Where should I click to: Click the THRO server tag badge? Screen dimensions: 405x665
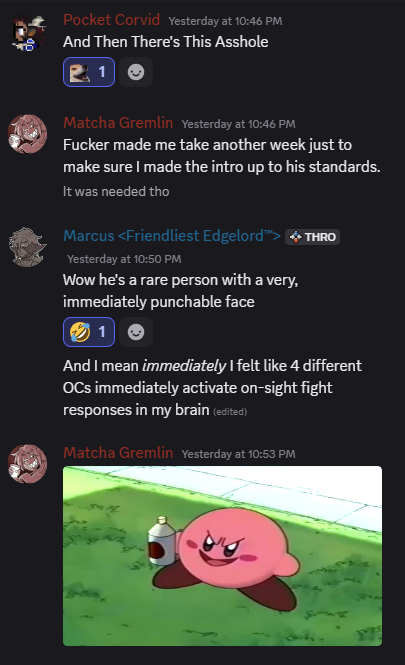click(313, 237)
